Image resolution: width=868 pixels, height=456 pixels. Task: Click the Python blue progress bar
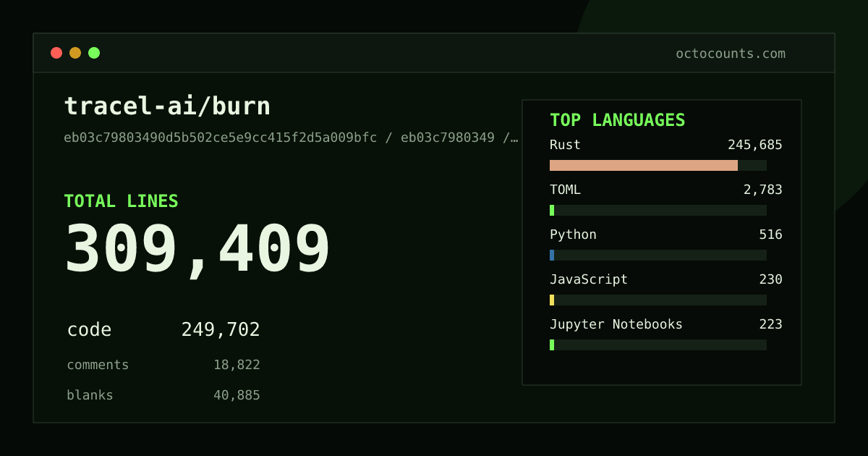coord(552,255)
